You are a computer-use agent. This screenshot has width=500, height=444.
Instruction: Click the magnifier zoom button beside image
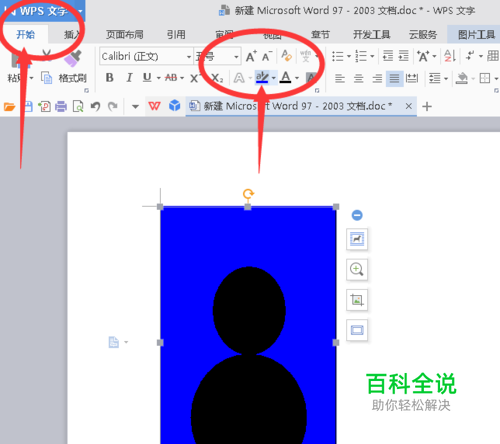click(x=357, y=269)
